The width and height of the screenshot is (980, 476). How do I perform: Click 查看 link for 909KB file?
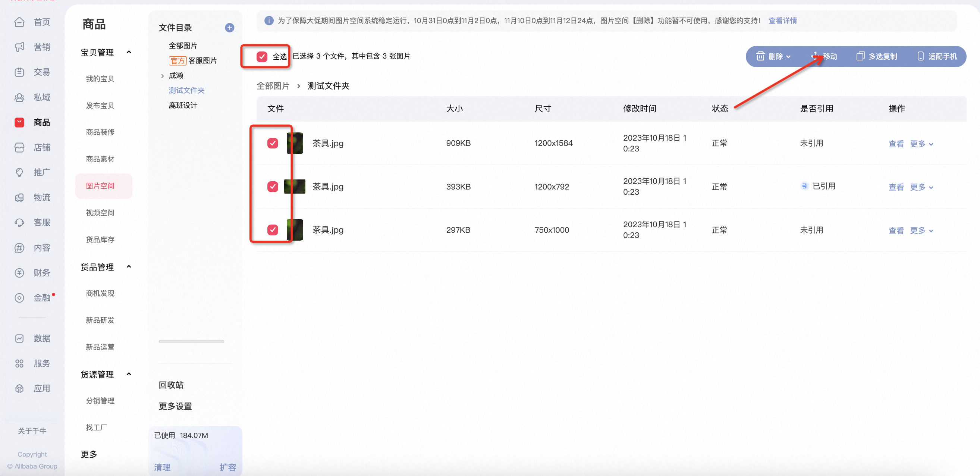pos(896,144)
